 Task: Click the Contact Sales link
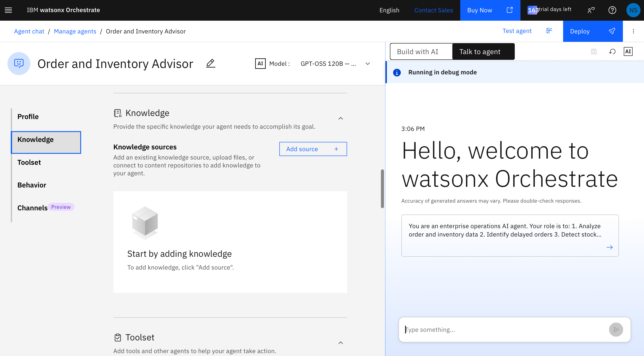433,10
